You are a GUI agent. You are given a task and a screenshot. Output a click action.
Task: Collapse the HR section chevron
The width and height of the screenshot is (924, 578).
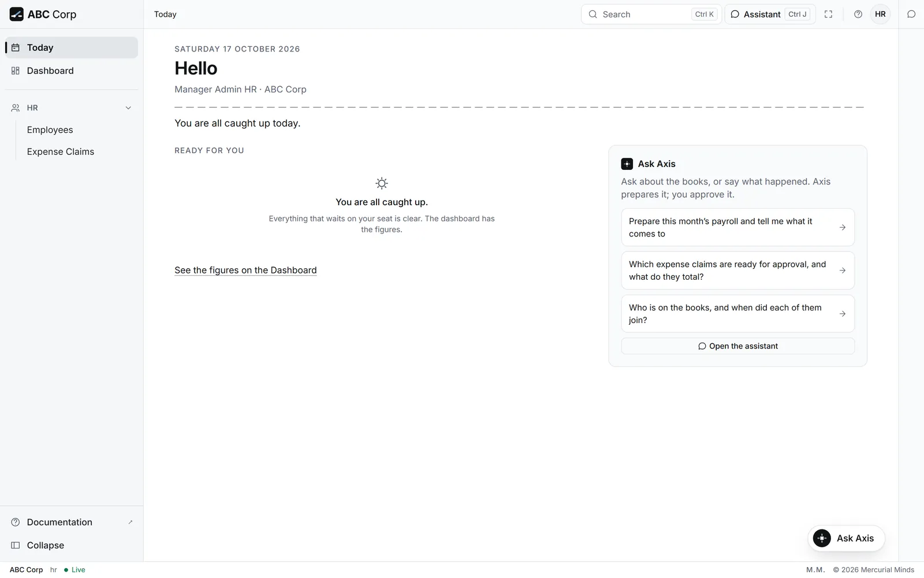point(128,108)
